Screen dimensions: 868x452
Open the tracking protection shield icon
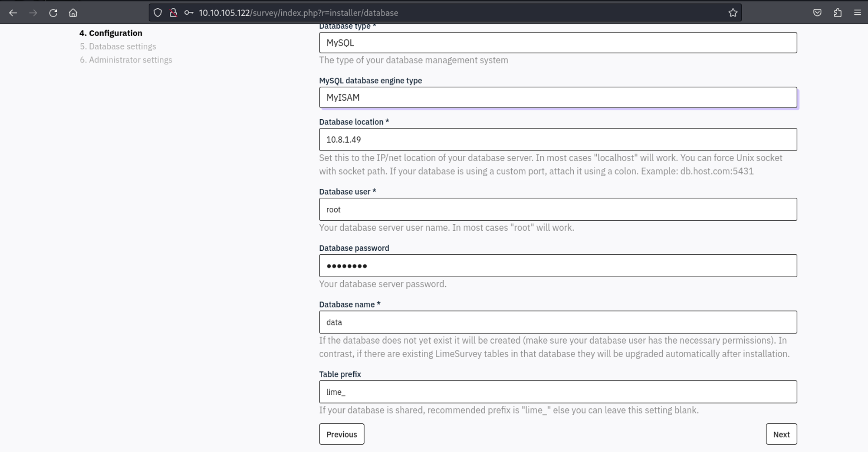(158, 13)
